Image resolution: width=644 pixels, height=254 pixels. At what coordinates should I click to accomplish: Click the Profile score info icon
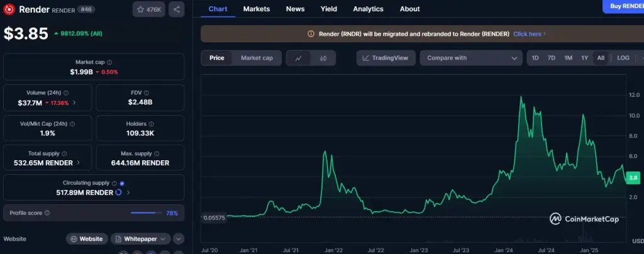click(47, 213)
